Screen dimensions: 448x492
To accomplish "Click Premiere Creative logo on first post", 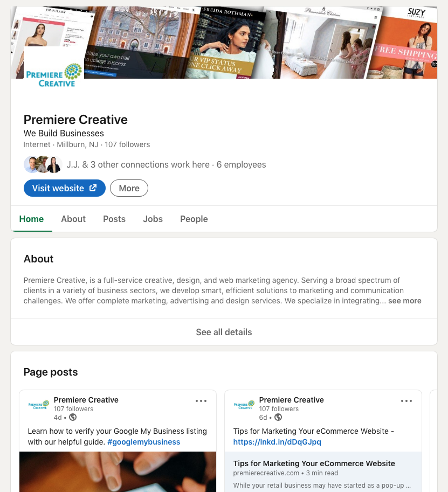I will coord(39,405).
